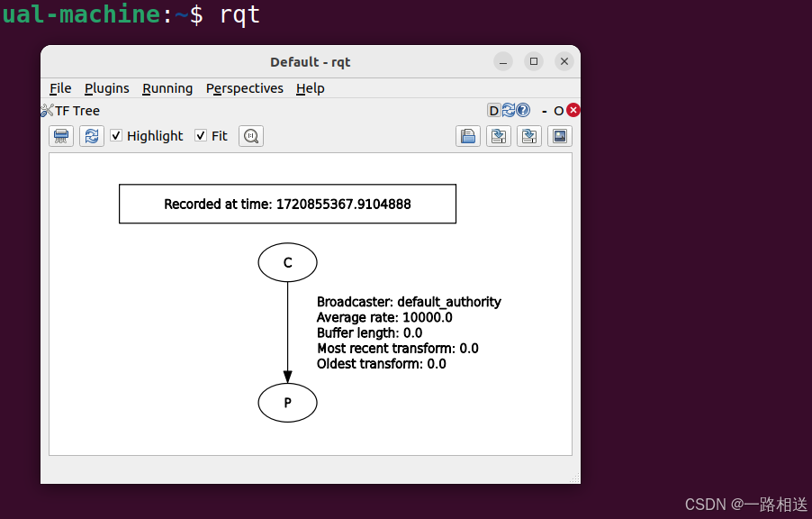
Task: Open the Running menu
Action: 167,88
